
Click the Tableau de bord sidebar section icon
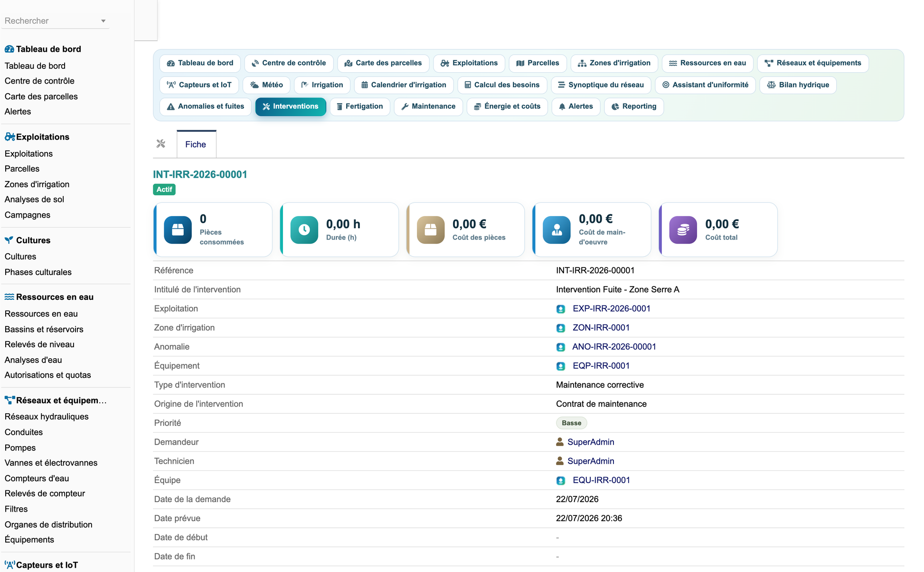[9, 49]
